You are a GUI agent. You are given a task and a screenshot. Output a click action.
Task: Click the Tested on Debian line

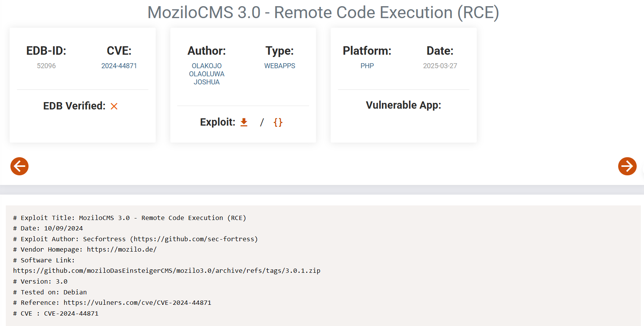(x=50, y=292)
